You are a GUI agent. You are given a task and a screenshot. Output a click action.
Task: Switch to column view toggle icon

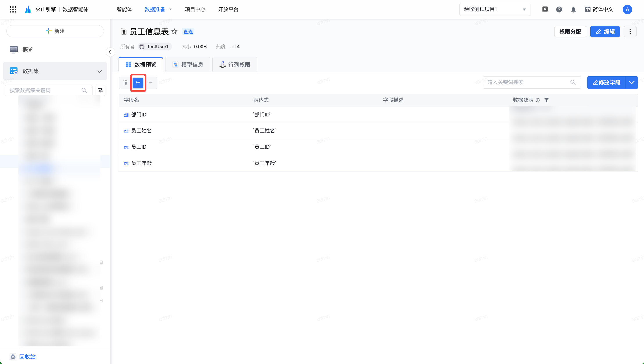click(125, 82)
